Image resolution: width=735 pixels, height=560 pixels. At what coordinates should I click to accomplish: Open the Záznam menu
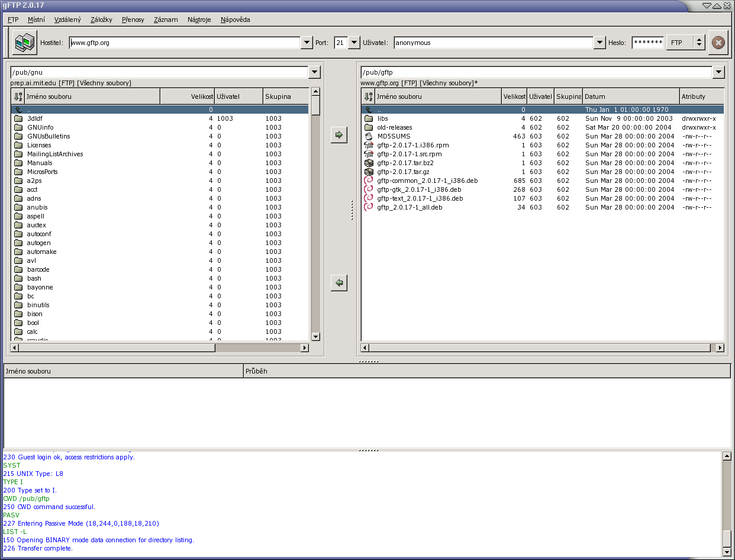click(166, 20)
